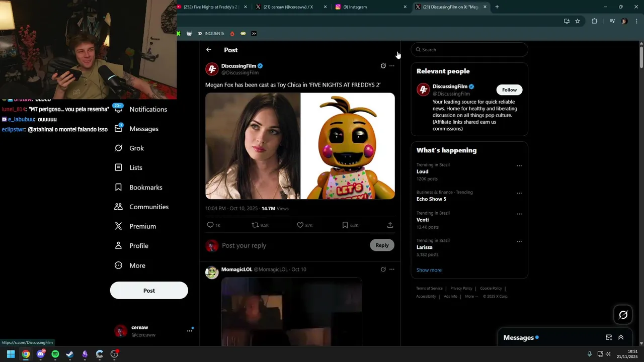
Task: Open Chrome profile avatar
Action: pyautogui.click(x=624, y=21)
